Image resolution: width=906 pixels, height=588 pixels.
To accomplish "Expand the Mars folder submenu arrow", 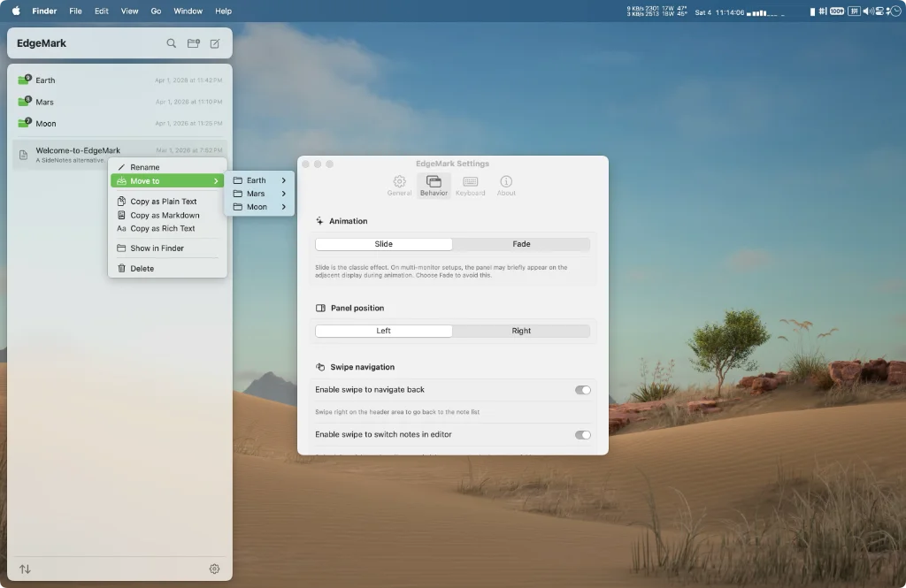I will tap(283, 194).
